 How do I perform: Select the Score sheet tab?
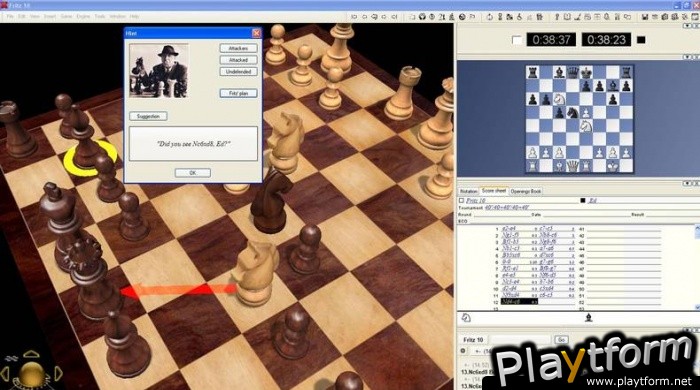[x=494, y=191]
